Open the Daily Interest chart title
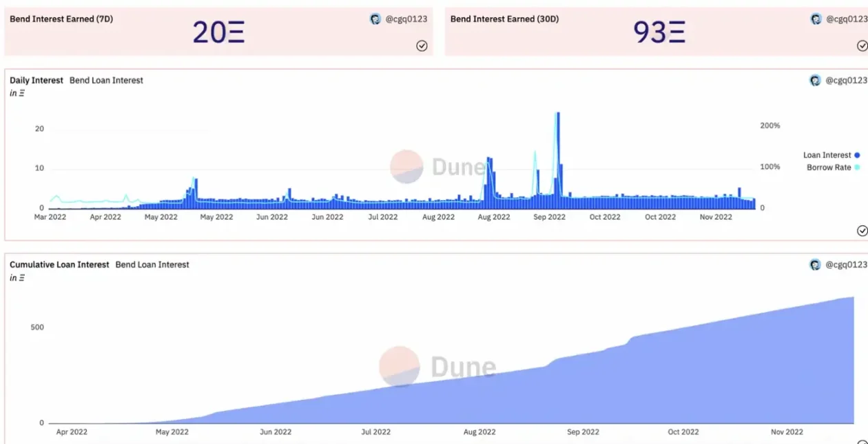 coord(36,81)
